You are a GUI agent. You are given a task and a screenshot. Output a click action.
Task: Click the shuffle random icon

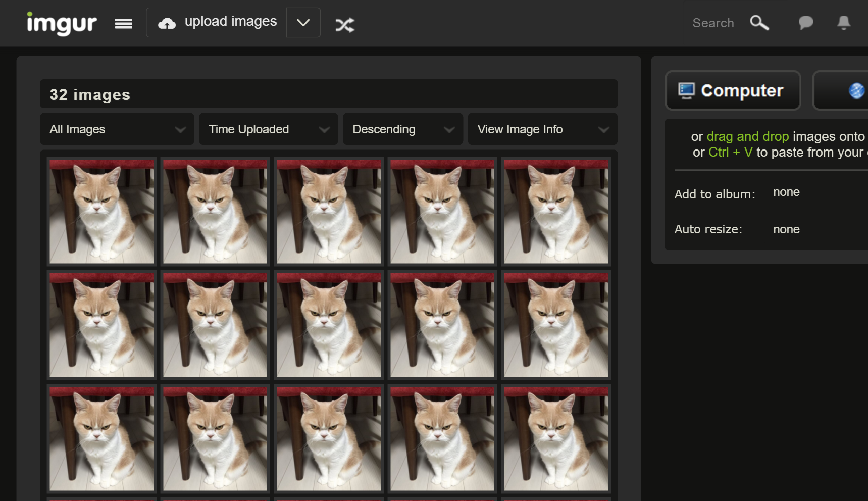pyautogui.click(x=345, y=24)
